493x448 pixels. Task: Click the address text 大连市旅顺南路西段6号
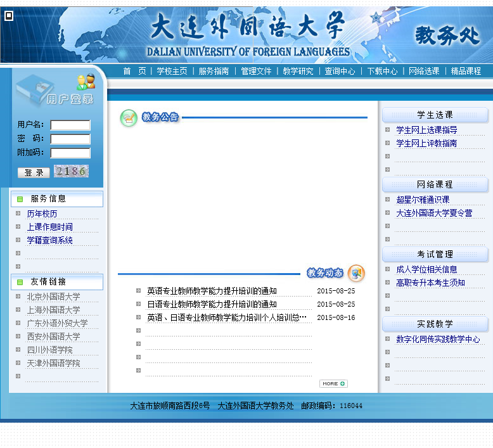click(170, 406)
